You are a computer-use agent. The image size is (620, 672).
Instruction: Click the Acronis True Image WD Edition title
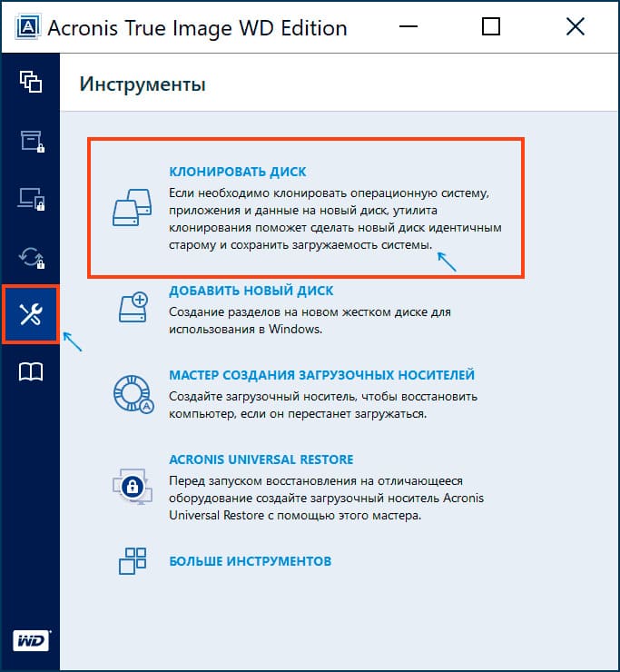click(x=197, y=28)
